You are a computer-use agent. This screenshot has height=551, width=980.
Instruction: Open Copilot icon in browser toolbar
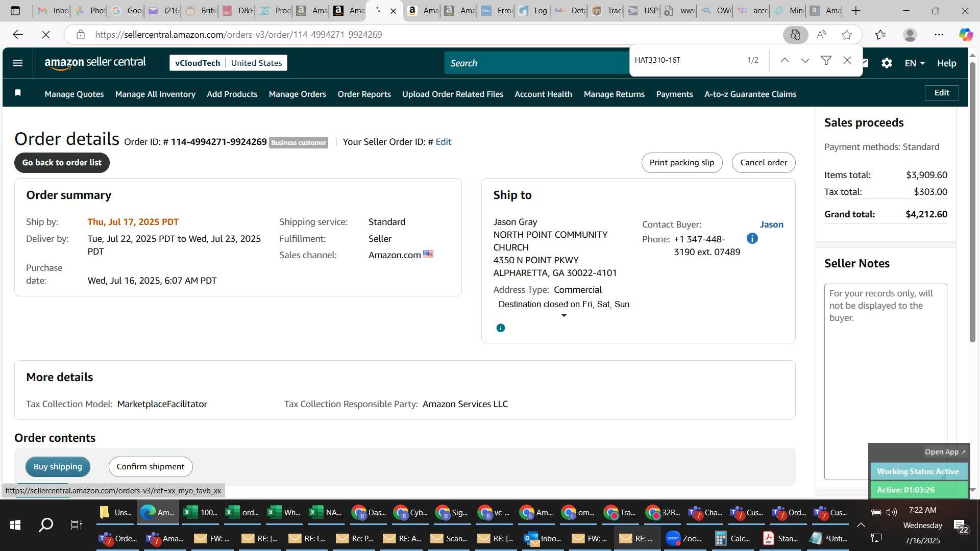tap(965, 35)
